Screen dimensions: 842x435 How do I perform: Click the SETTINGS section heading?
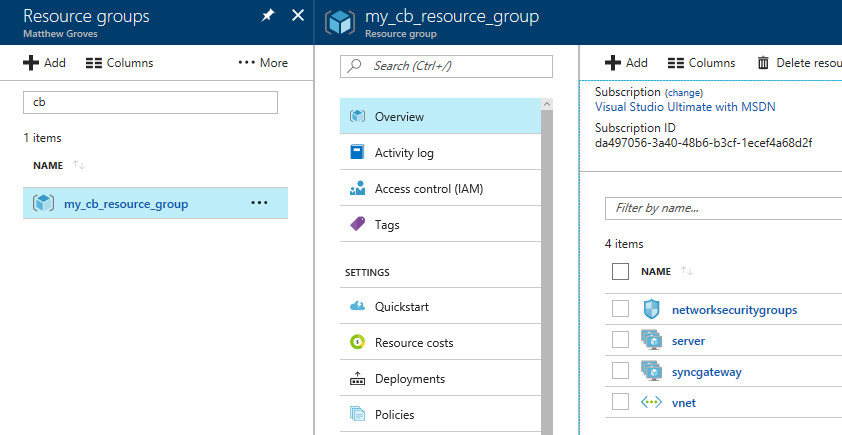367,273
